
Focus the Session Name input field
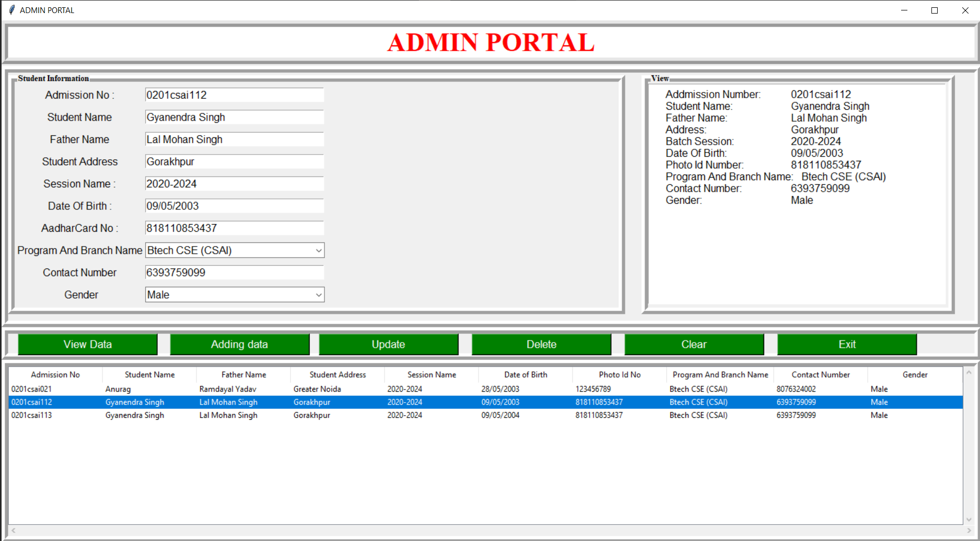pyautogui.click(x=235, y=184)
